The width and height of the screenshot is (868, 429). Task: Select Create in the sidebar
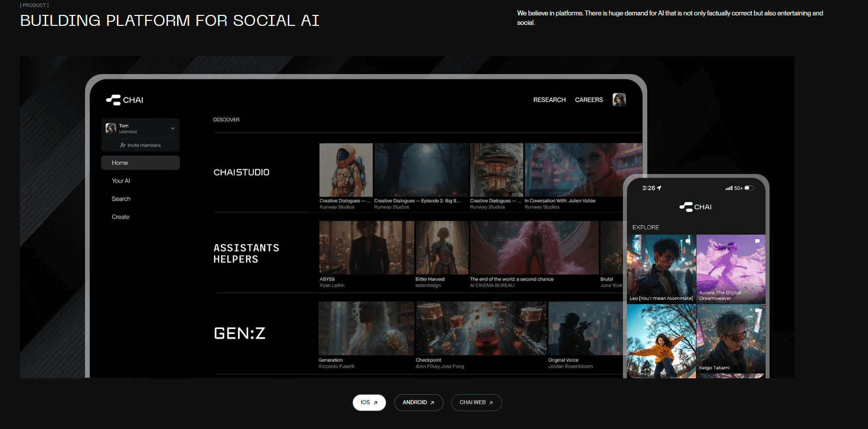point(121,217)
